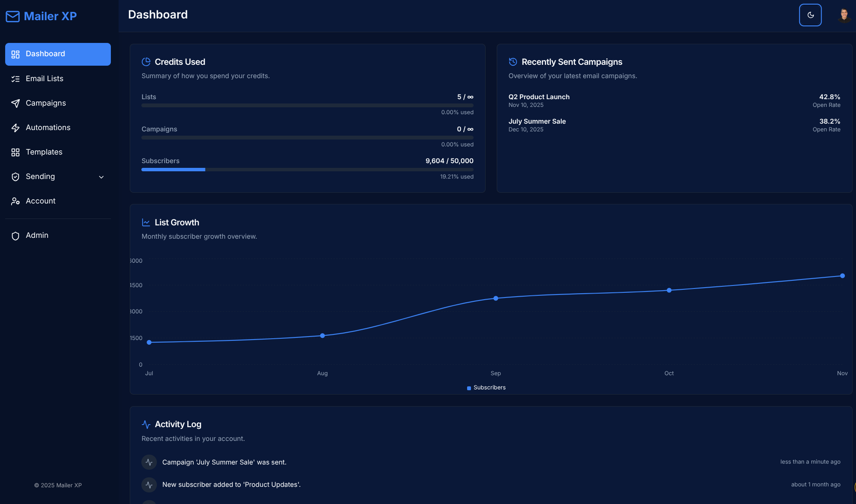Open the July Summer Sale campaign
Image resolution: width=856 pixels, height=504 pixels.
pyautogui.click(x=537, y=121)
